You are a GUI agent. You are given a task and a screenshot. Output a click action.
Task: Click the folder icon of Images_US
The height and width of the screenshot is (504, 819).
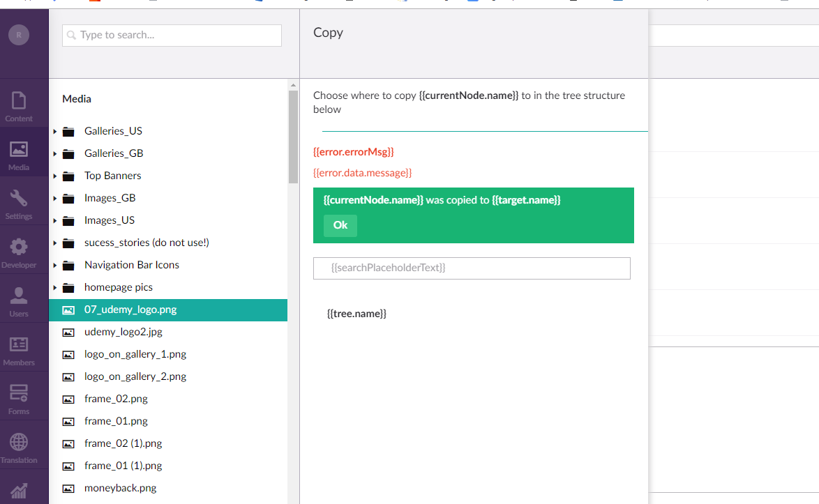pos(68,221)
